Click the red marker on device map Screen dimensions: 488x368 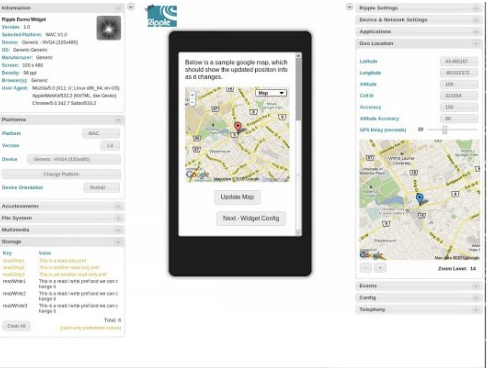point(238,127)
